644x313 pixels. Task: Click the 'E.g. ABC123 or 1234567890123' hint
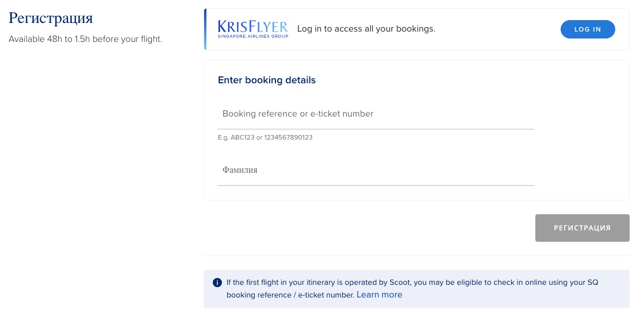(265, 137)
